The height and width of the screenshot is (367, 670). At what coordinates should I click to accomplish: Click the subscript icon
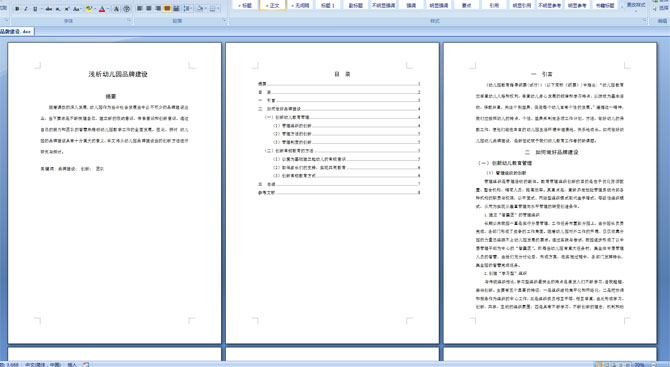pyautogui.click(x=58, y=9)
